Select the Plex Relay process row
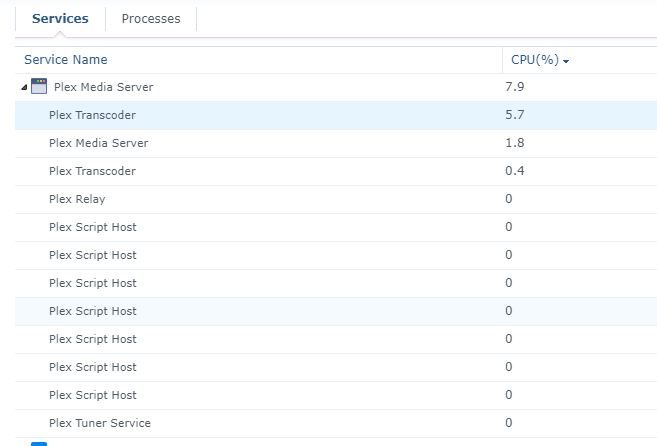This screenshot has width=657, height=446. tap(336, 200)
